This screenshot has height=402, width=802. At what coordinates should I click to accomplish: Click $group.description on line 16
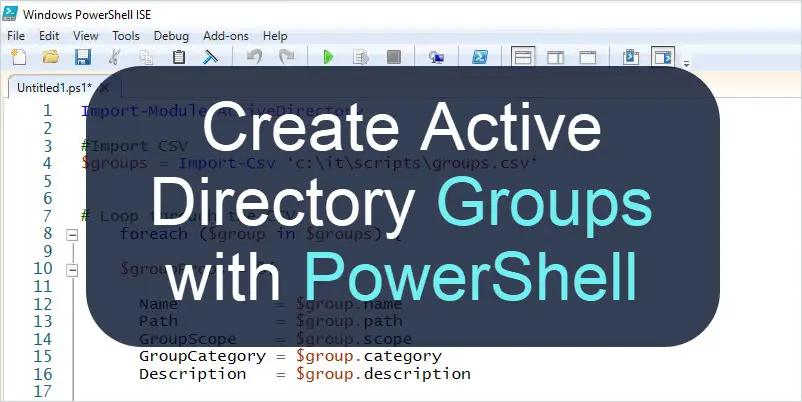click(383, 374)
